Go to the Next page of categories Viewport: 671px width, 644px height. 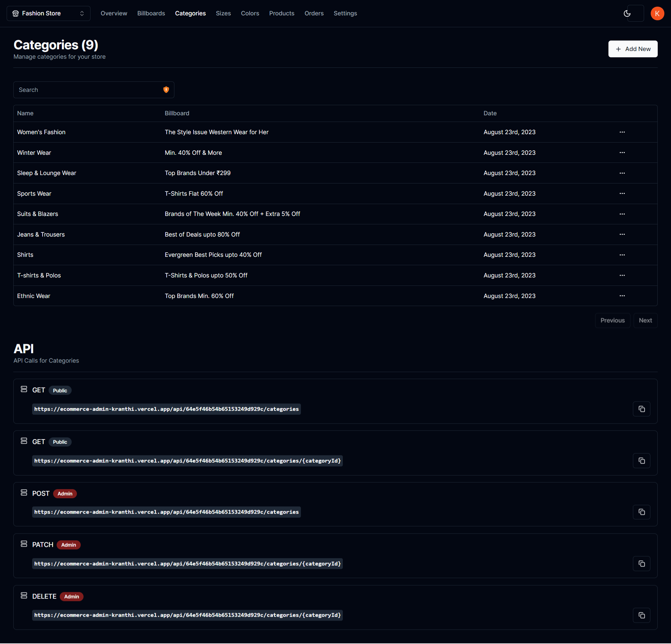(x=645, y=320)
